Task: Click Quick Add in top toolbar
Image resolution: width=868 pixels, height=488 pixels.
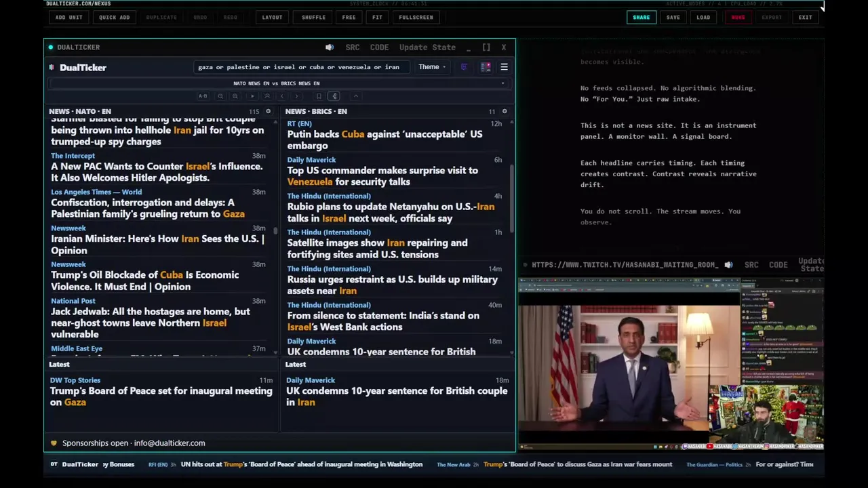Action: point(114,18)
